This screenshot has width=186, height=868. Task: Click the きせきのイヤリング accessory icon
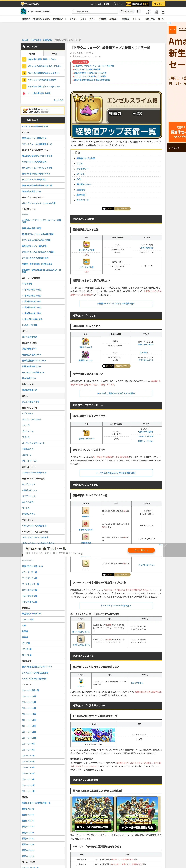click(86, 433)
